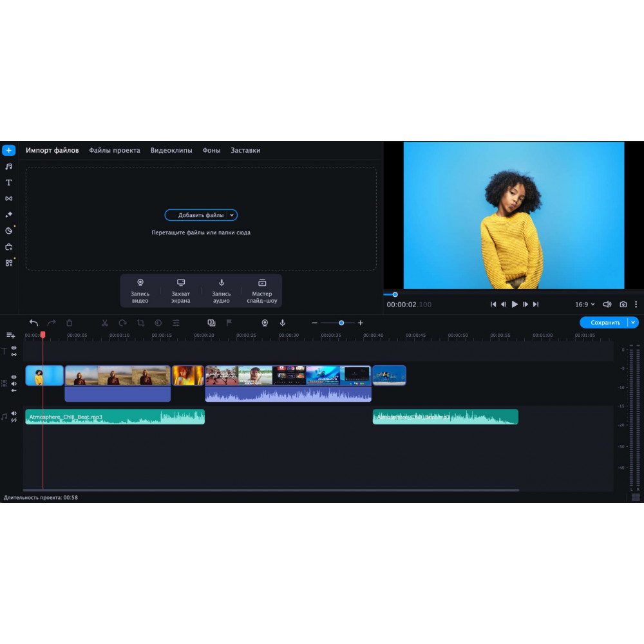Screen dimensions: 644x644
Task: Open the Sounds music-note panel
Action: click(x=8, y=167)
